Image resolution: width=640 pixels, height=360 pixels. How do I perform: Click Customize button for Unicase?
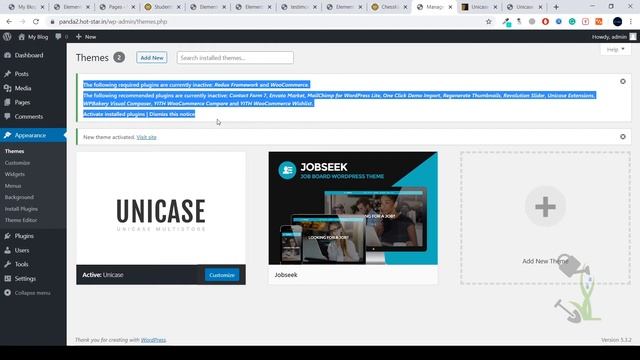[x=222, y=275]
